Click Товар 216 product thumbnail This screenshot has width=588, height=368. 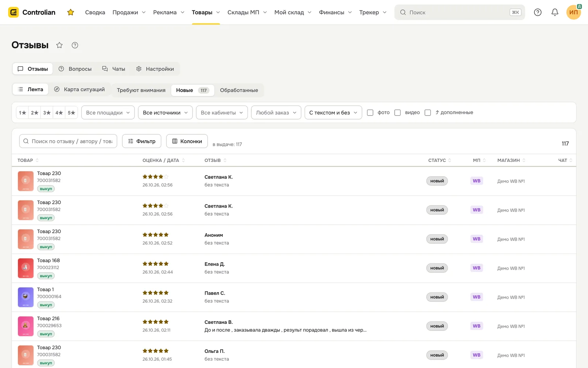pos(26,326)
